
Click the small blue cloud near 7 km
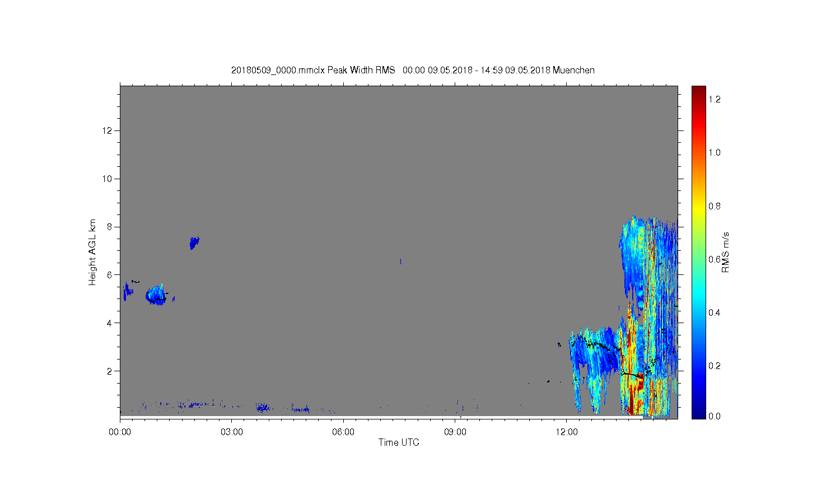click(x=194, y=242)
